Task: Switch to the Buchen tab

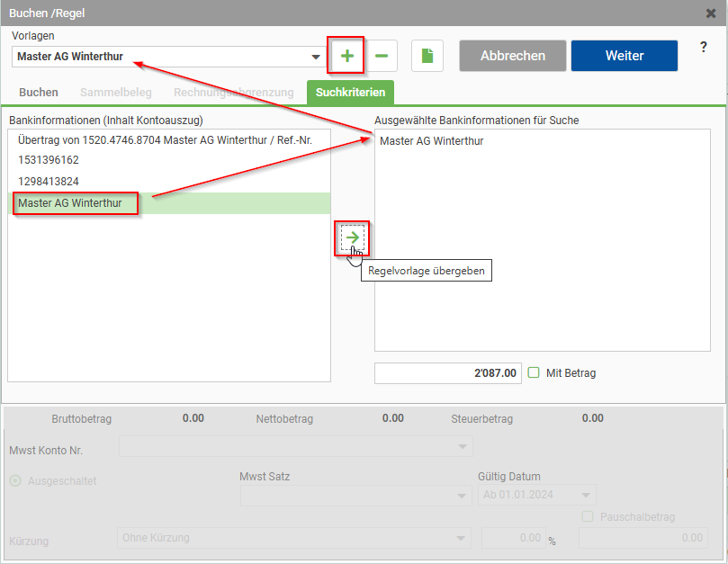Action: (39, 92)
